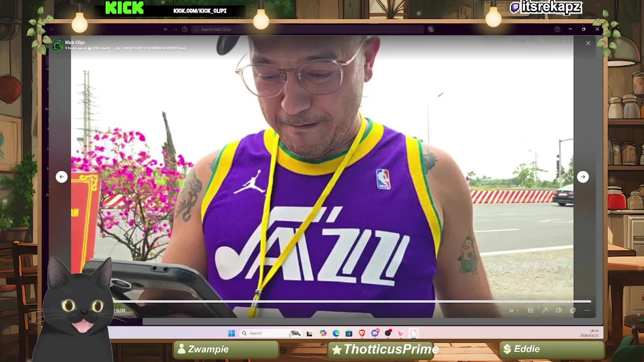Screen dimensions: 644x362
Task: Click the clip .mp4 file name
Action: click(x=150, y=48)
